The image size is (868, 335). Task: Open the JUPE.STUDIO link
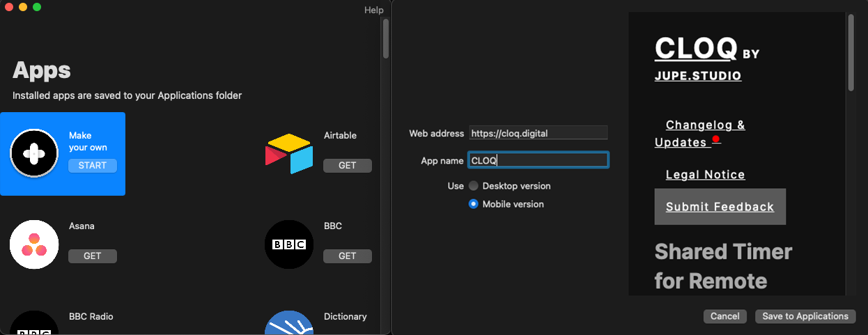coord(698,76)
